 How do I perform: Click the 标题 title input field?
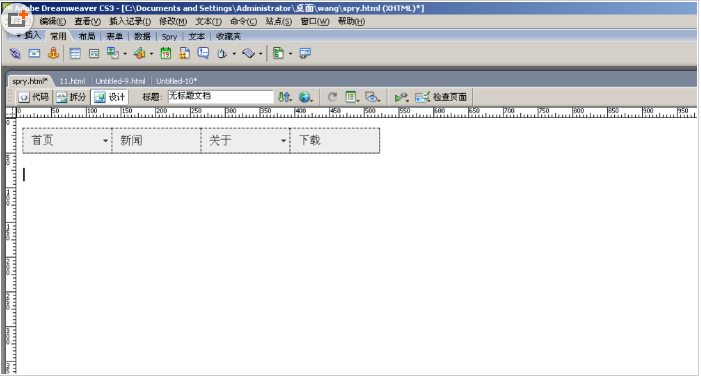[220, 97]
